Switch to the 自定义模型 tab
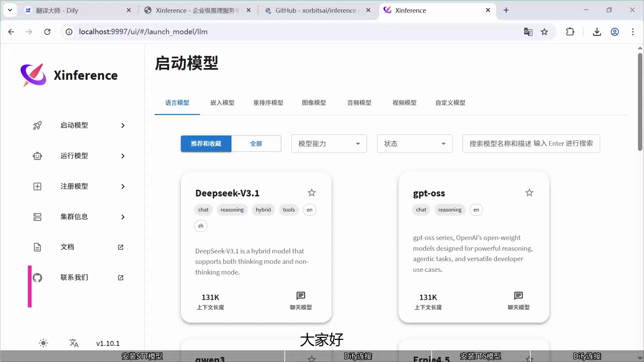 pyautogui.click(x=450, y=103)
